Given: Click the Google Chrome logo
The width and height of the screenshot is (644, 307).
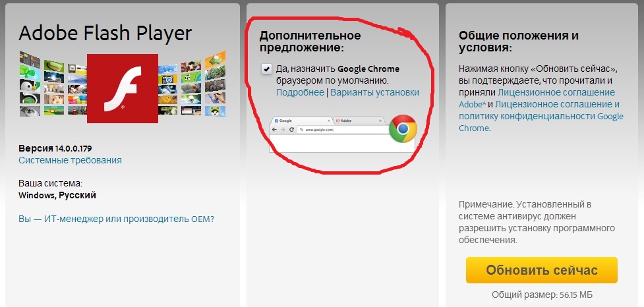Looking at the screenshot, I should click(403, 129).
